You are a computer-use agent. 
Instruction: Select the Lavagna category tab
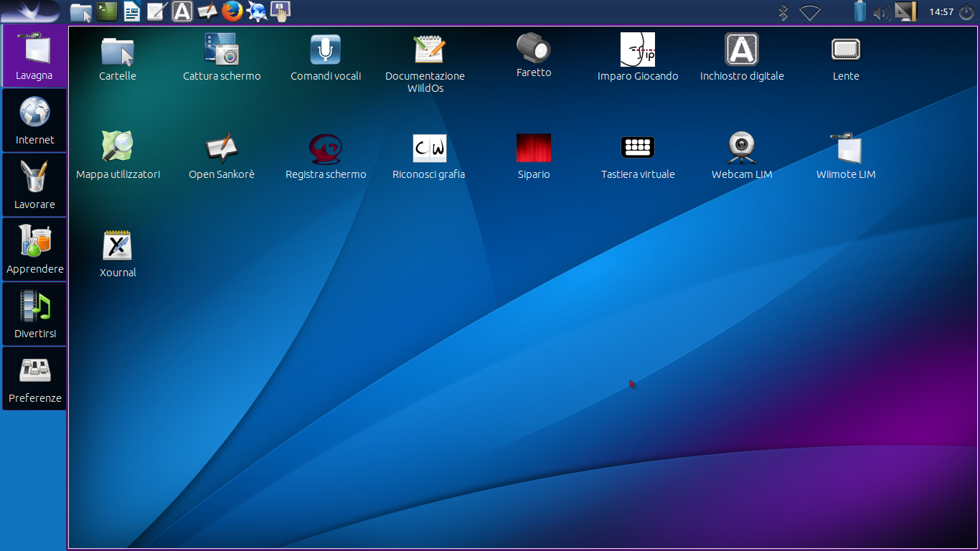point(34,56)
